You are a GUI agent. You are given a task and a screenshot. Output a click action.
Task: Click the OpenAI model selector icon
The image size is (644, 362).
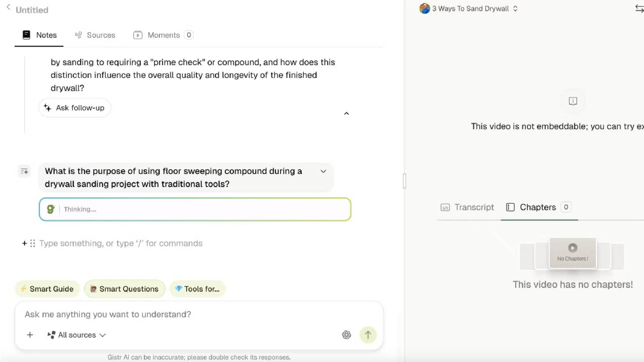tap(346, 335)
